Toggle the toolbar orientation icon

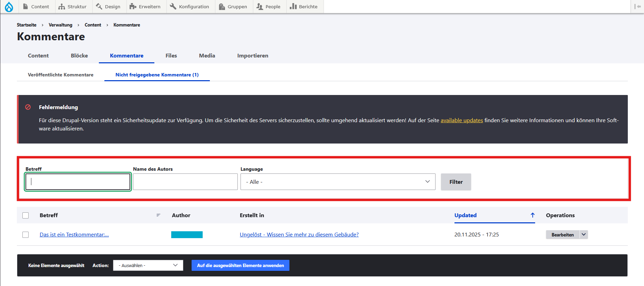pyautogui.click(x=637, y=7)
